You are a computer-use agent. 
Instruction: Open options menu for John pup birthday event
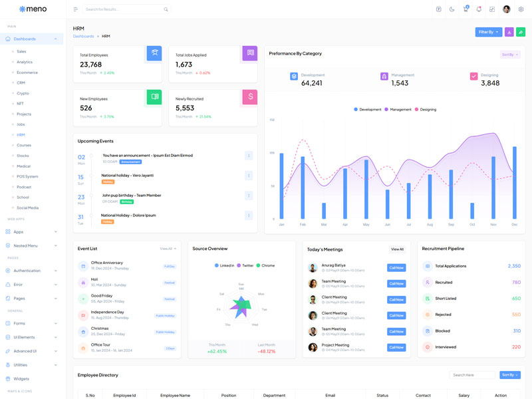tap(249, 196)
